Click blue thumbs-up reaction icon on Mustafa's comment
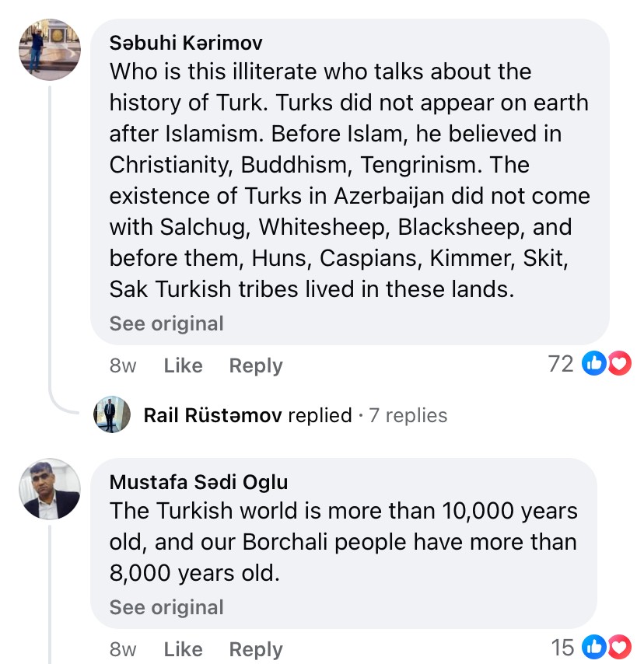The height and width of the screenshot is (664, 644). click(x=595, y=647)
